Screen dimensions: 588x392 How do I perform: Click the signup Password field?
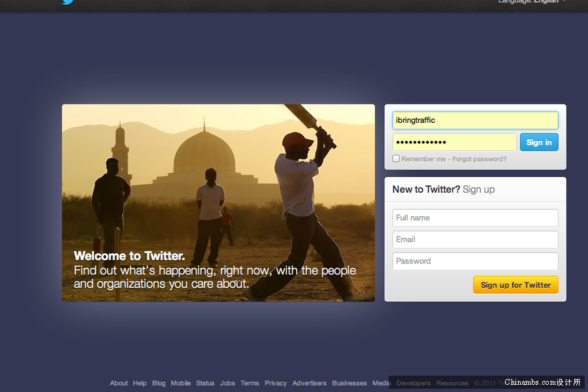coord(475,261)
